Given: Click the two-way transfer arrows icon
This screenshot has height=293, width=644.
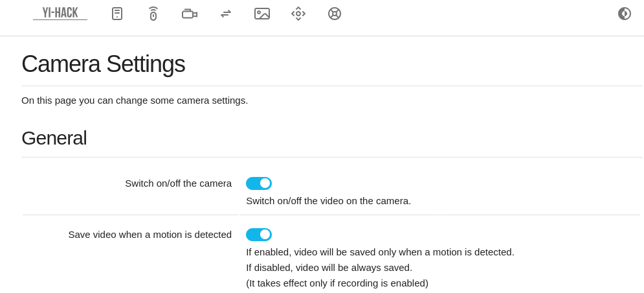Looking at the screenshot, I should (226, 14).
